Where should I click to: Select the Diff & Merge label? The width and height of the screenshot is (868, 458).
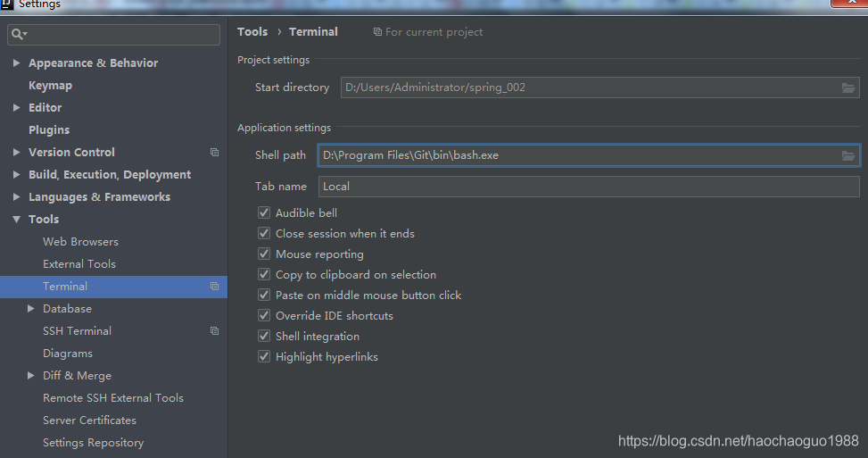tap(77, 376)
